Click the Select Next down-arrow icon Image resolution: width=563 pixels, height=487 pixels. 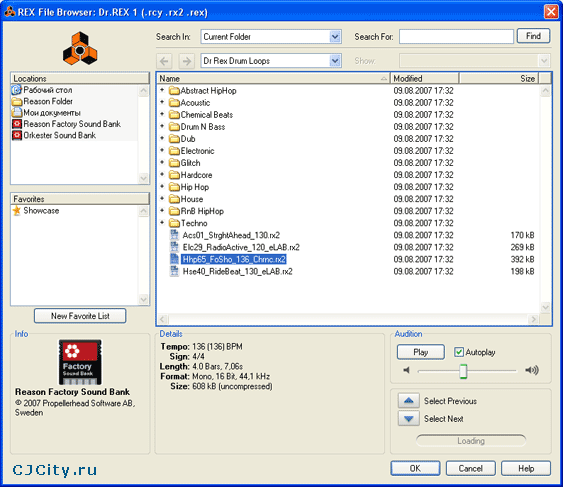[x=409, y=418]
